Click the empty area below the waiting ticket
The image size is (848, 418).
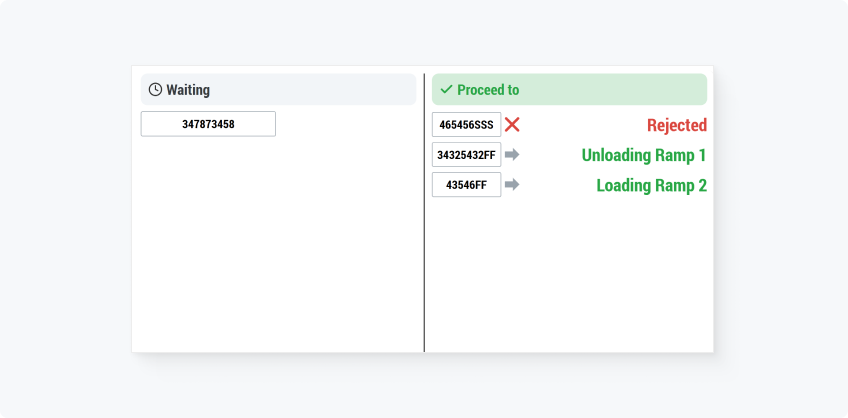277,243
